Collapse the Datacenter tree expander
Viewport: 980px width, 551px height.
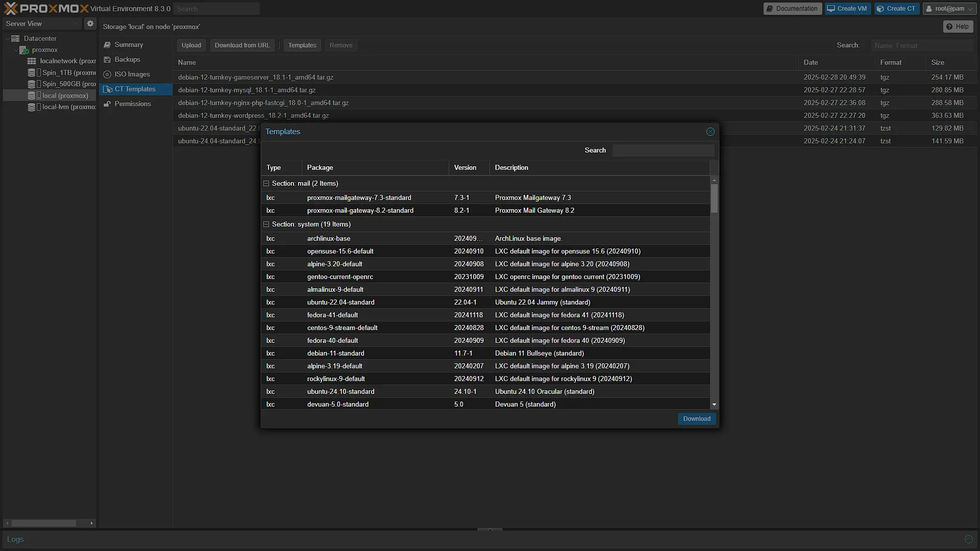click(x=7, y=38)
